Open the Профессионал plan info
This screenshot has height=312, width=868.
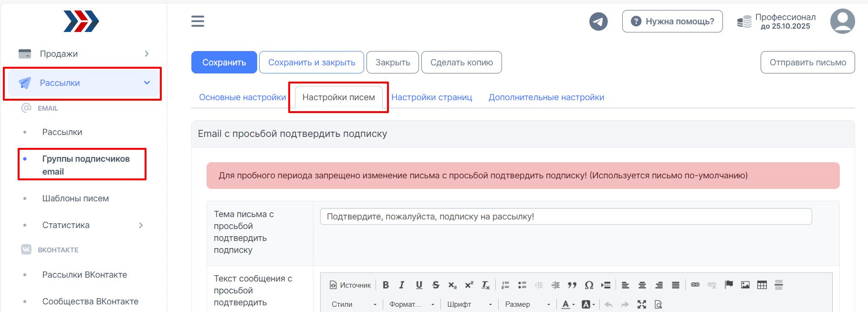point(777,21)
